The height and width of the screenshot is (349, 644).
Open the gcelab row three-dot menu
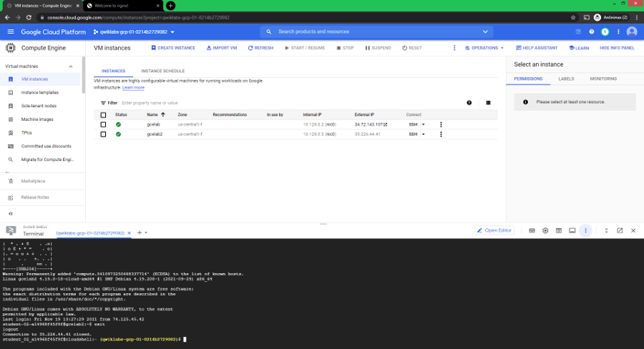point(441,125)
